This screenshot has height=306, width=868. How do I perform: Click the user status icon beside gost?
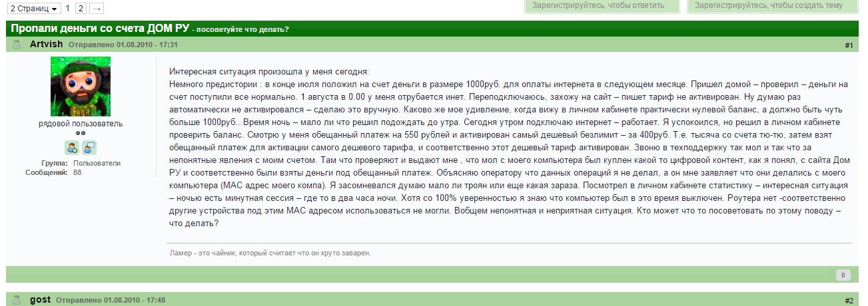17,300
